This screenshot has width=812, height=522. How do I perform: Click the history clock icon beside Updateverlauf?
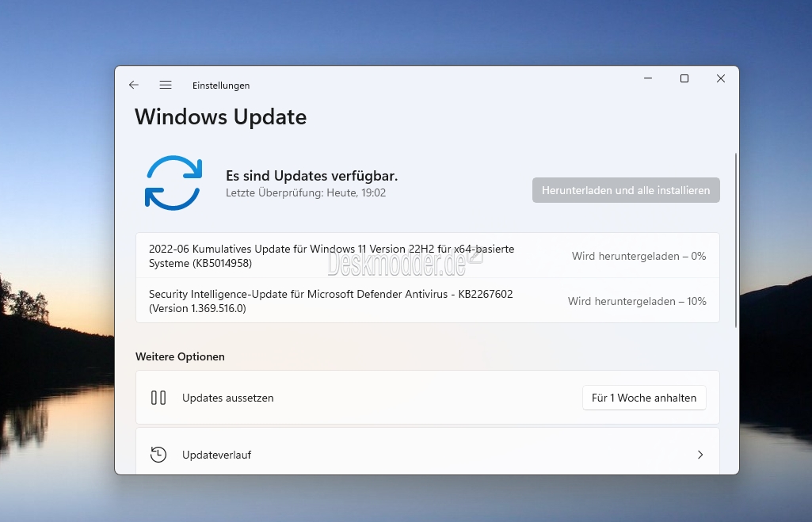tap(158, 455)
